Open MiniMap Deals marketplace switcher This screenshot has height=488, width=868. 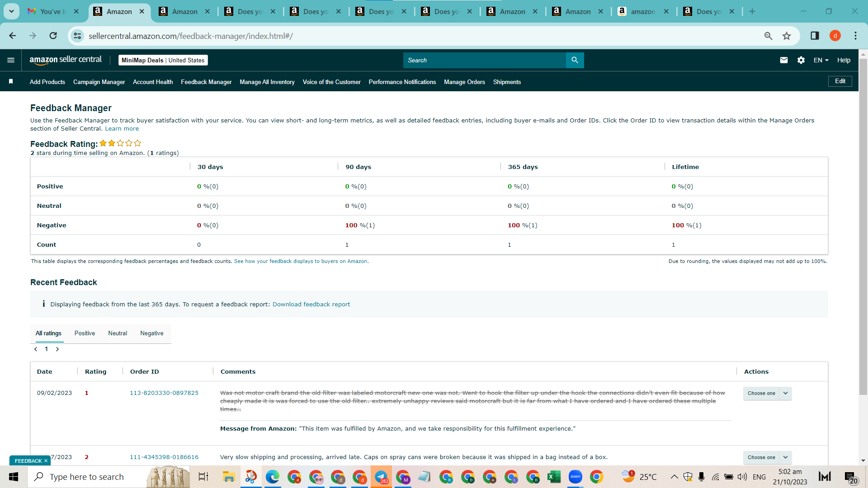click(163, 60)
